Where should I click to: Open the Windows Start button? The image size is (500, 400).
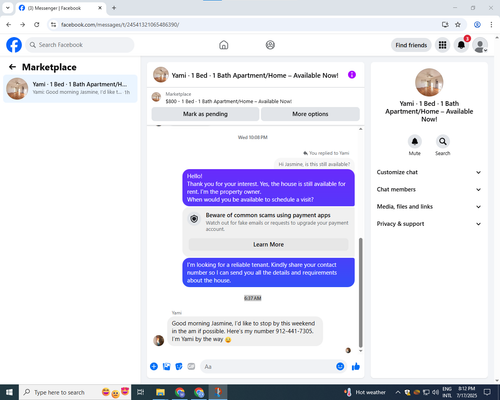point(9,392)
